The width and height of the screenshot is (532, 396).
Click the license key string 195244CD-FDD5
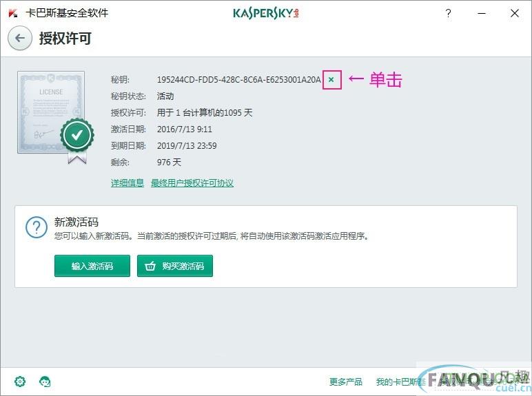point(239,80)
